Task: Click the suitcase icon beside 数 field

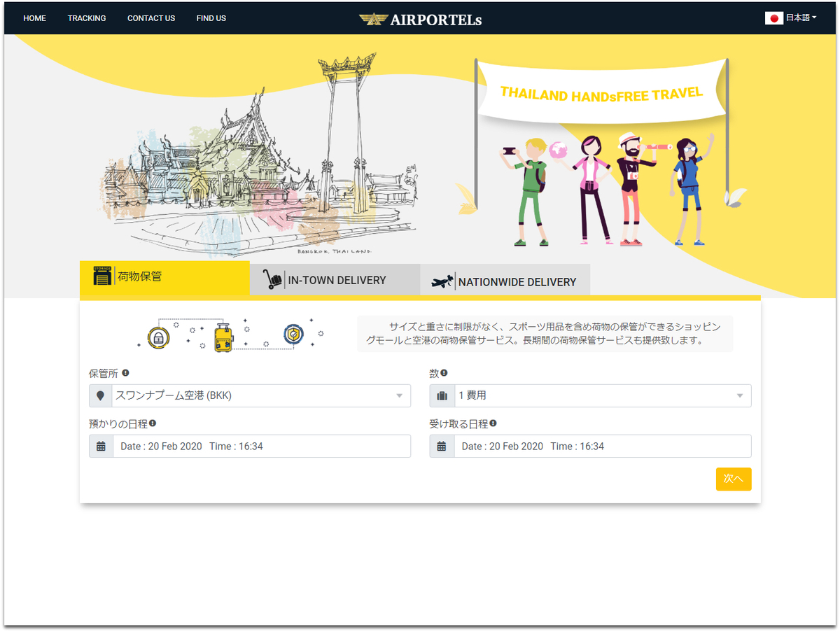Action: coord(442,395)
